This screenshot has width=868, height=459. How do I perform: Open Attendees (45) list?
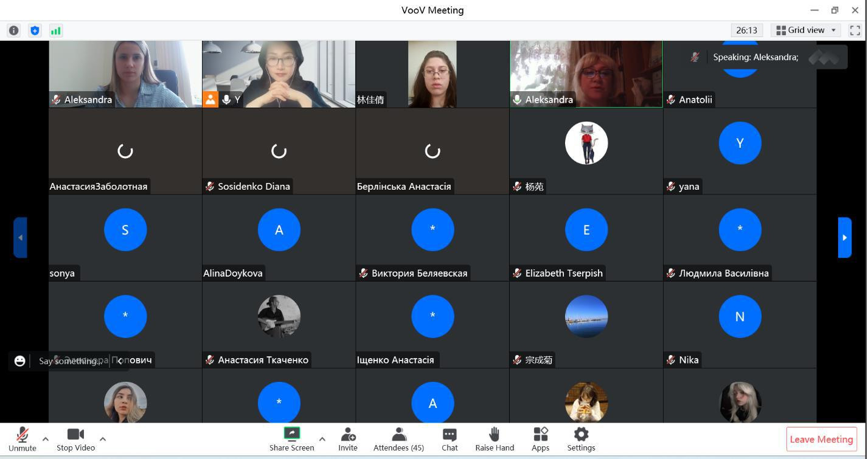pos(399,439)
